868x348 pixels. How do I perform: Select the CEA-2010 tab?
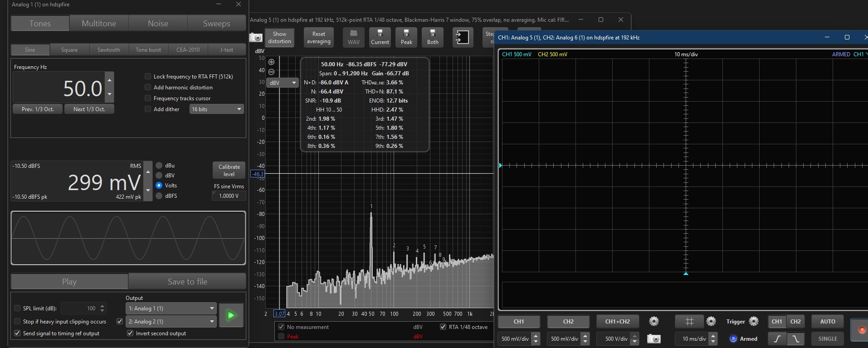[188, 50]
